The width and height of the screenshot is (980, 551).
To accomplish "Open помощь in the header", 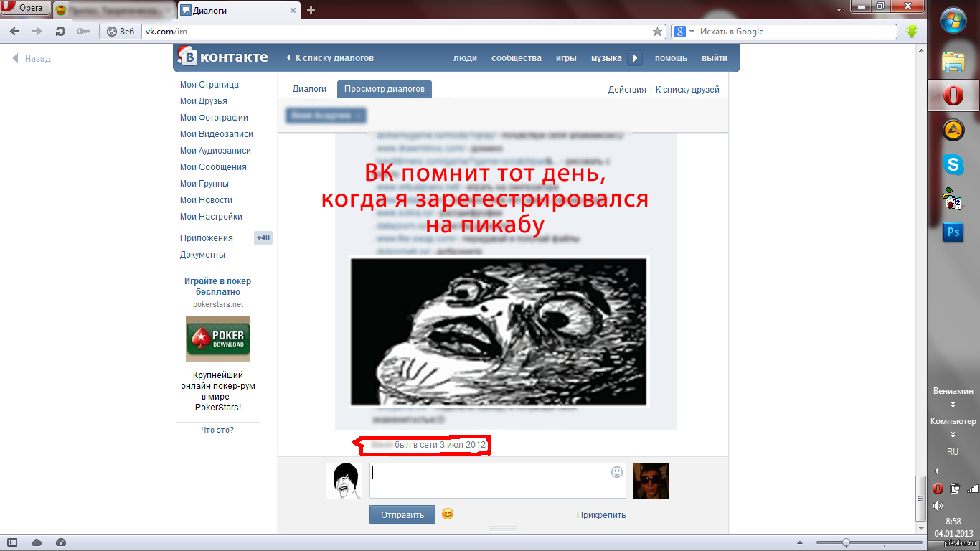I will 671,58.
